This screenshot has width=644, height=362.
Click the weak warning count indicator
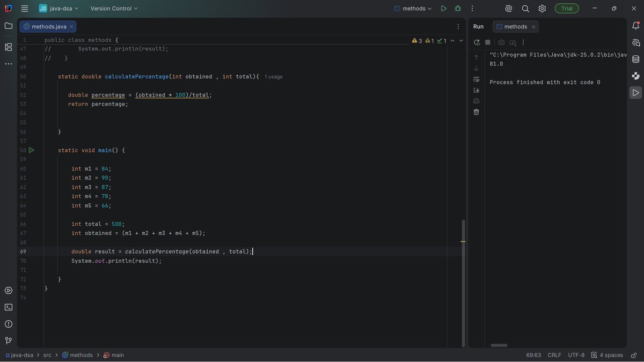tap(429, 41)
